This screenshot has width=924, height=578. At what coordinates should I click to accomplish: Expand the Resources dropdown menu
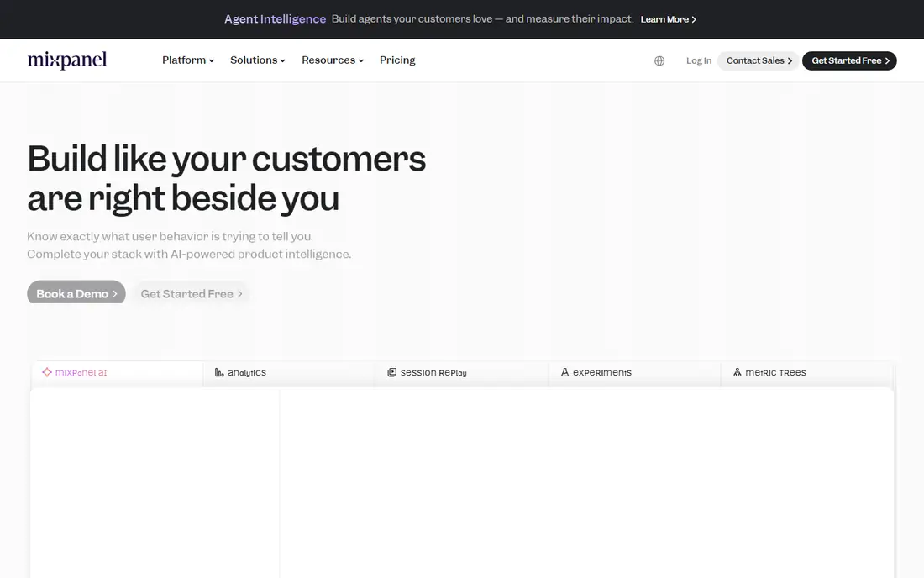tap(333, 60)
